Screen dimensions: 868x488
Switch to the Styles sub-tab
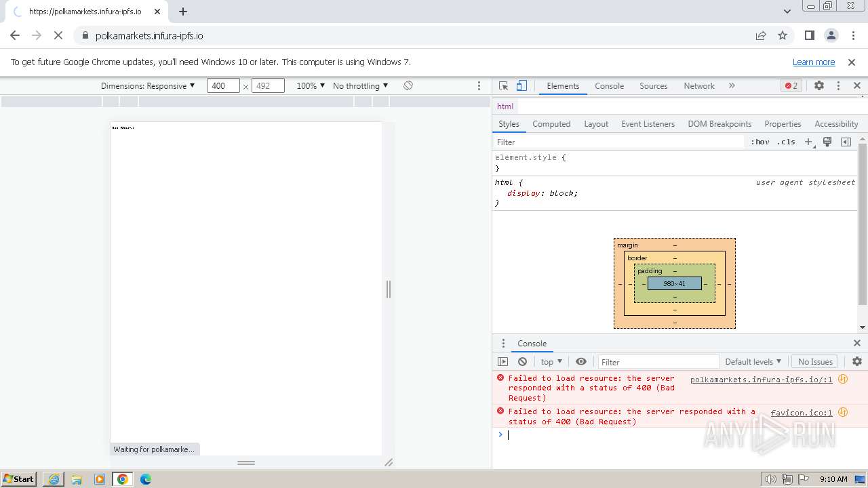(x=509, y=124)
